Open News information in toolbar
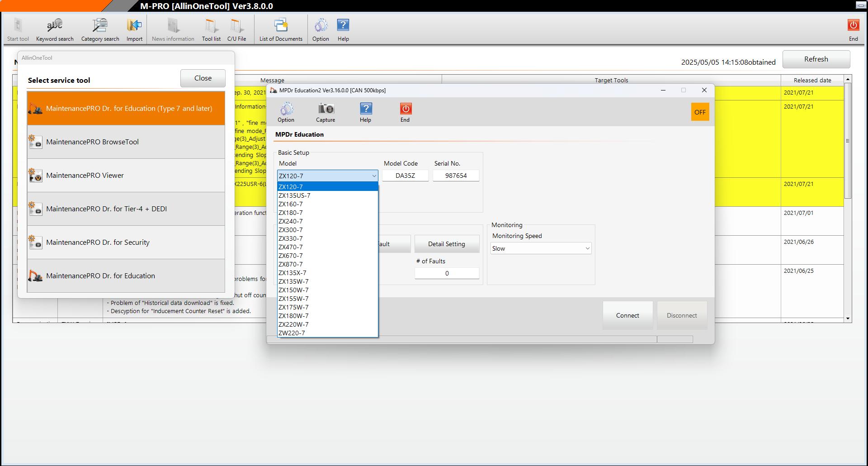Image resolution: width=868 pixels, height=466 pixels. point(173,30)
